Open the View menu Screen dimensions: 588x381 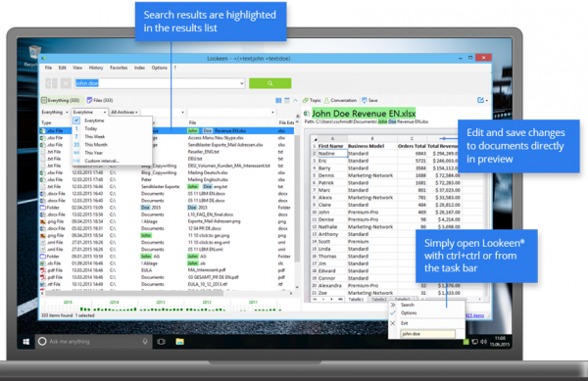pos(77,68)
